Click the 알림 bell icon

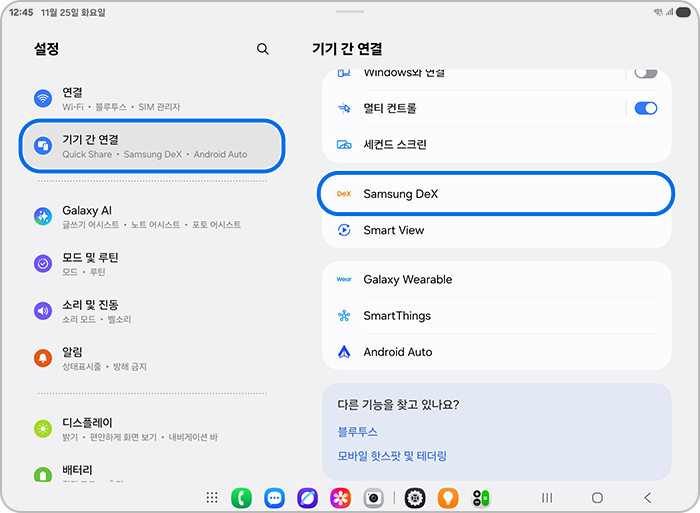(x=43, y=358)
